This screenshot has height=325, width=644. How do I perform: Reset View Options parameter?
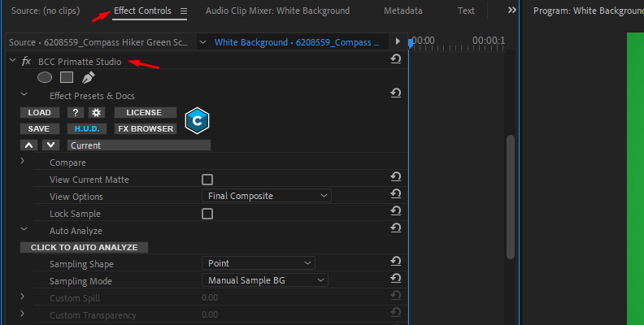click(x=395, y=194)
